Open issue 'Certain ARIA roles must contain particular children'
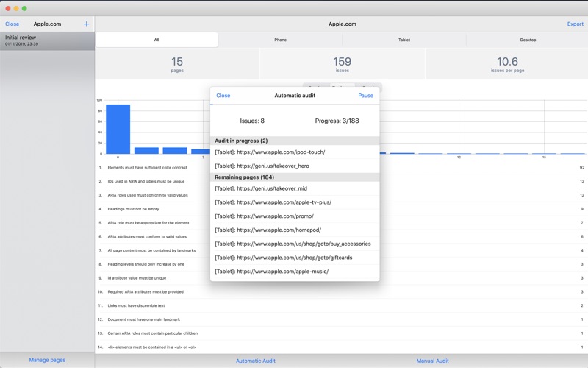The width and height of the screenshot is (588, 368). tap(341, 333)
